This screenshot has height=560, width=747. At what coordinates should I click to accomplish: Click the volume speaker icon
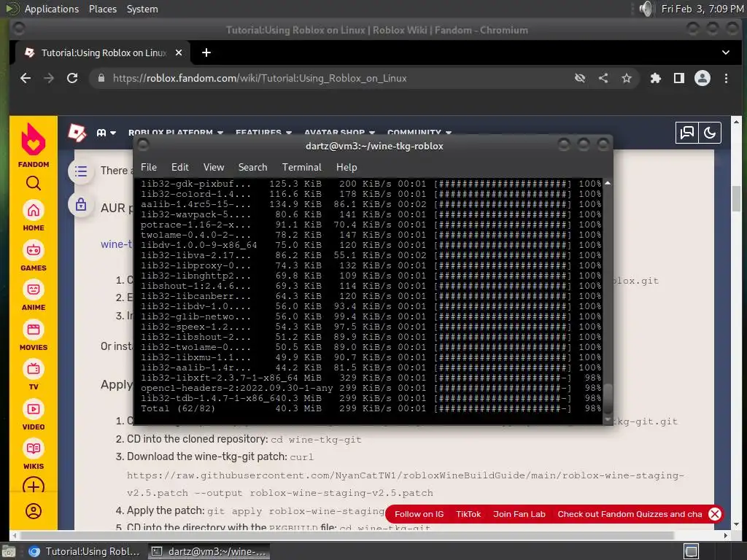point(646,9)
